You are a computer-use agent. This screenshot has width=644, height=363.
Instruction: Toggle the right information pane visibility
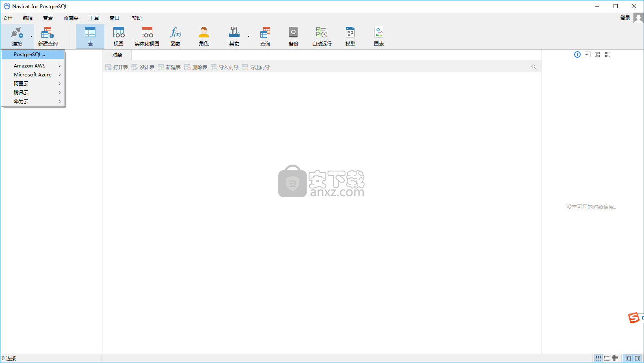[x=638, y=358]
